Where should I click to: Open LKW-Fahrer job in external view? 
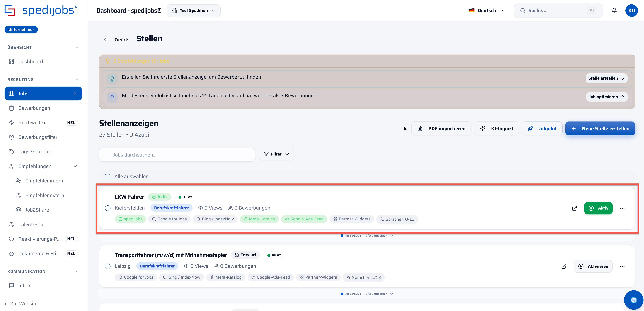tap(574, 208)
